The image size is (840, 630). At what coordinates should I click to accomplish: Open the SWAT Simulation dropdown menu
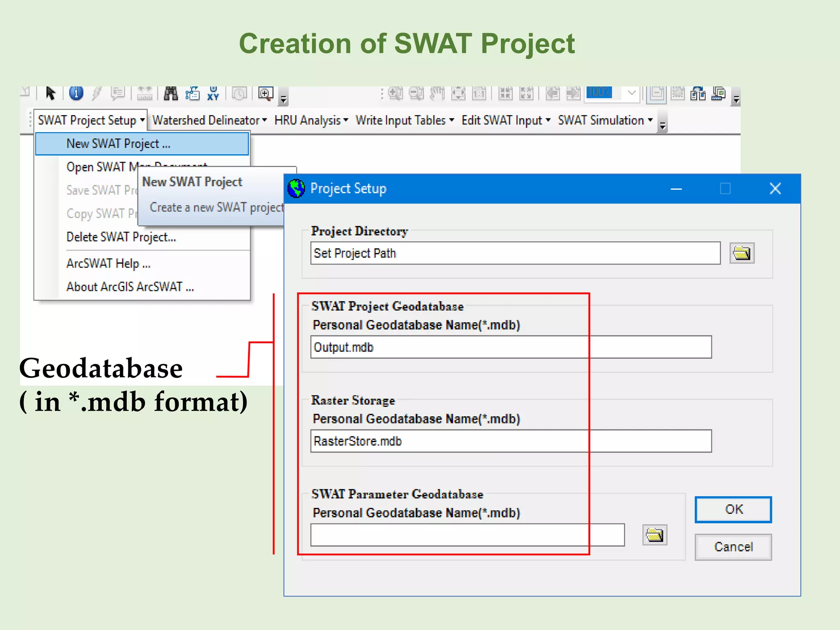click(x=605, y=120)
